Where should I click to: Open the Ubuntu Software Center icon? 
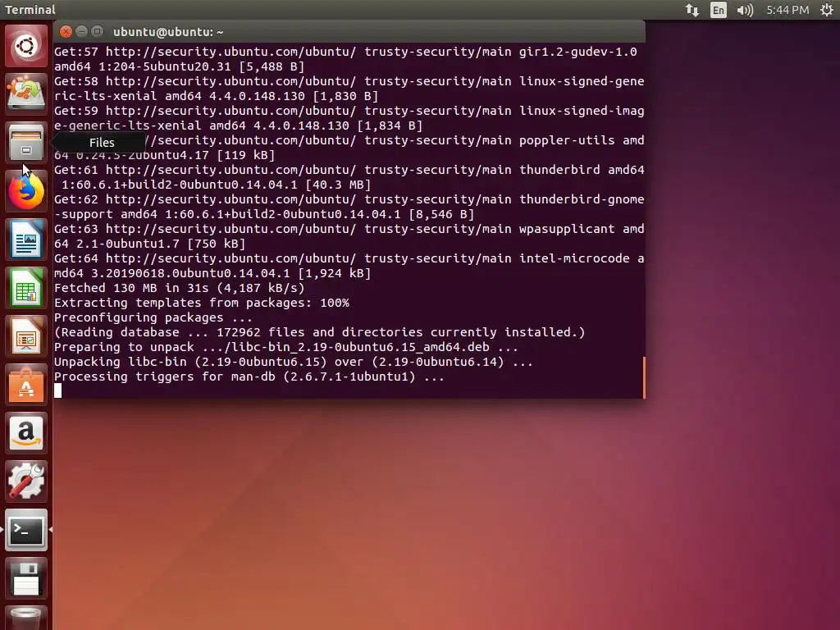point(26,385)
